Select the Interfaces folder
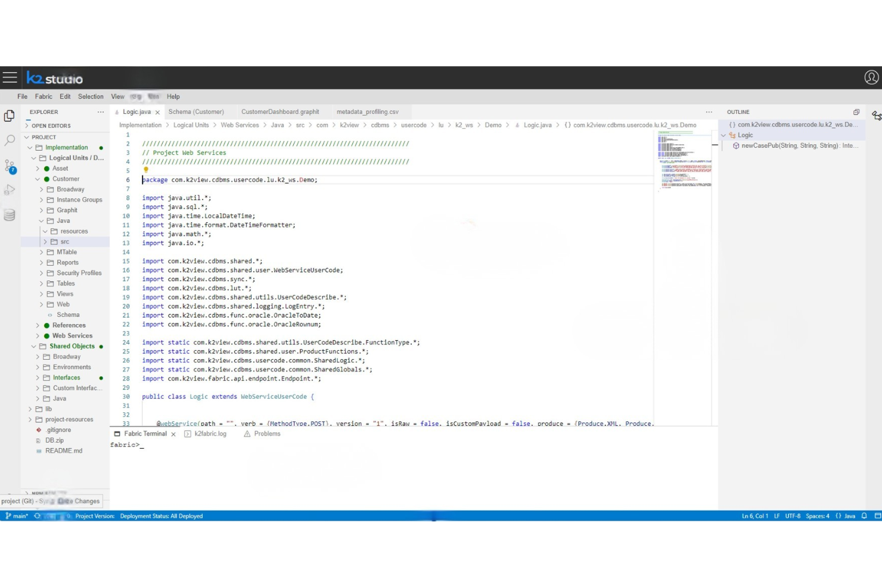 [x=66, y=378]
